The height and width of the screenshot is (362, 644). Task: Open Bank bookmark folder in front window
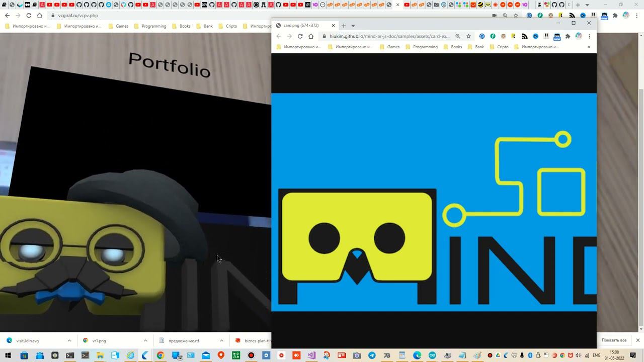pos(475,47)
